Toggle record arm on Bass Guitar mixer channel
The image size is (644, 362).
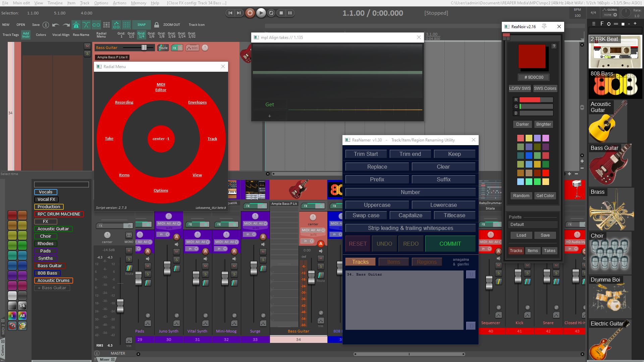pos(320,244)
